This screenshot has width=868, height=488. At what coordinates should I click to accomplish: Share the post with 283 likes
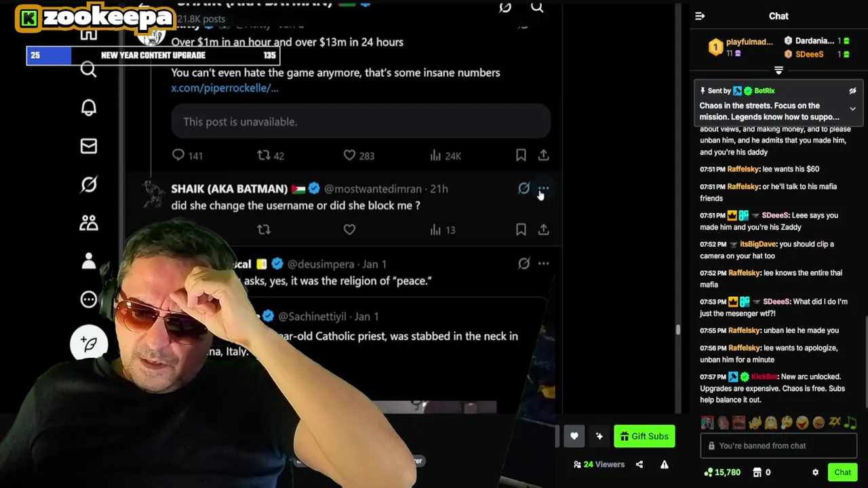pos(543,155)
